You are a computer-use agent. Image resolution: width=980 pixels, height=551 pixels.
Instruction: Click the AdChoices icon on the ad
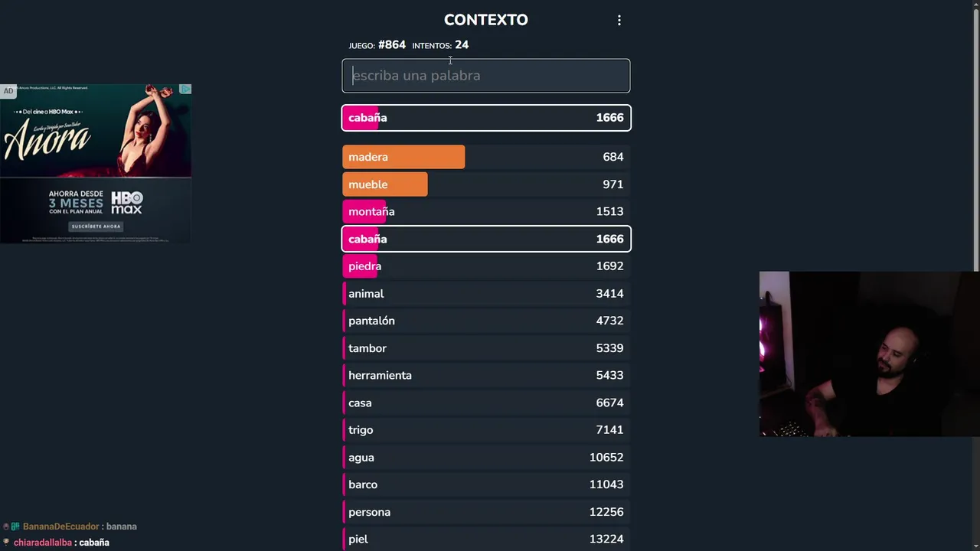click(185, 90)
